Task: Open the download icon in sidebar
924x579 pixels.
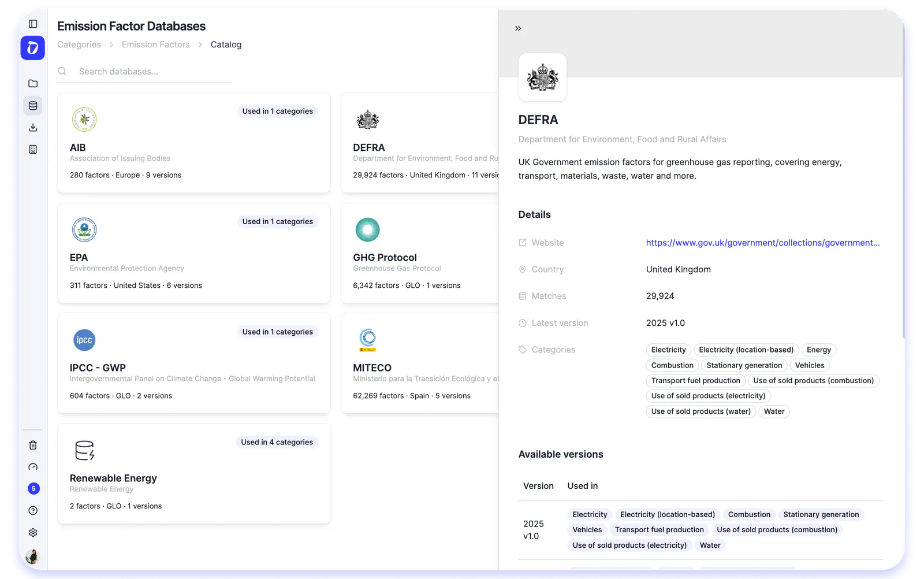Action: point(33,128)
